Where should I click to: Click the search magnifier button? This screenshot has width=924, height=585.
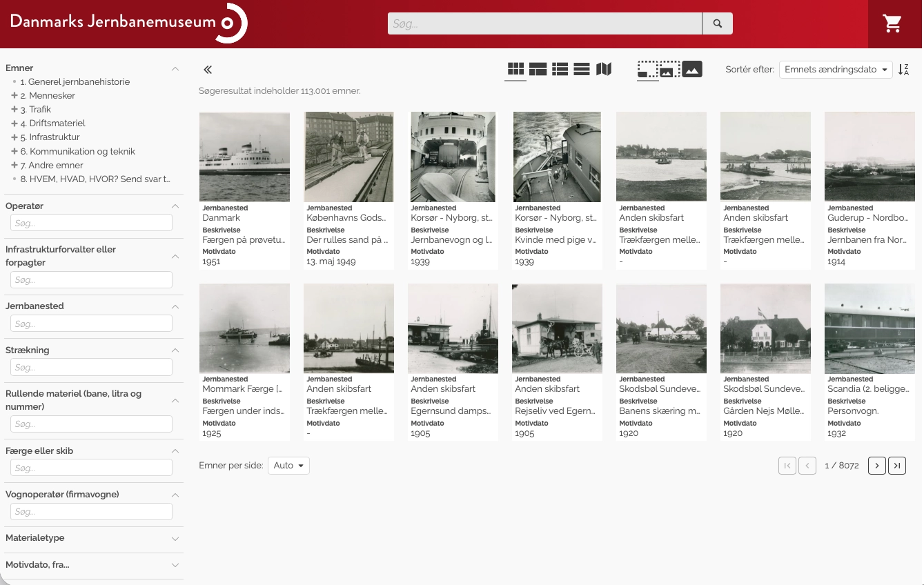coord(718,23)
